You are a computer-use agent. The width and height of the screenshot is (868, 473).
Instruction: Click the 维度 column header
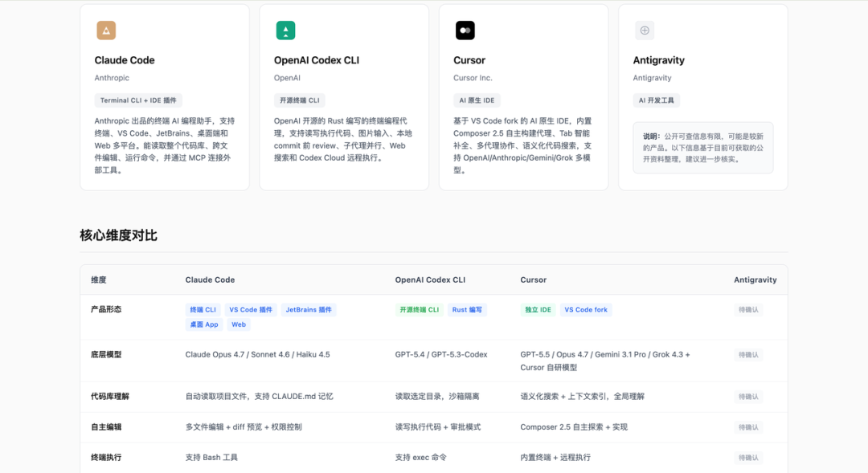tap(99, 280)
